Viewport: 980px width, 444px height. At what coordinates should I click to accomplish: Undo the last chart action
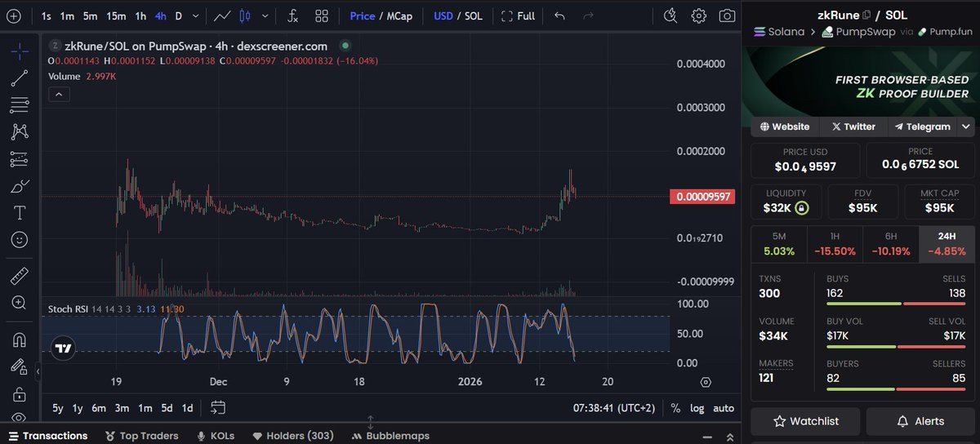click(559, 16)
